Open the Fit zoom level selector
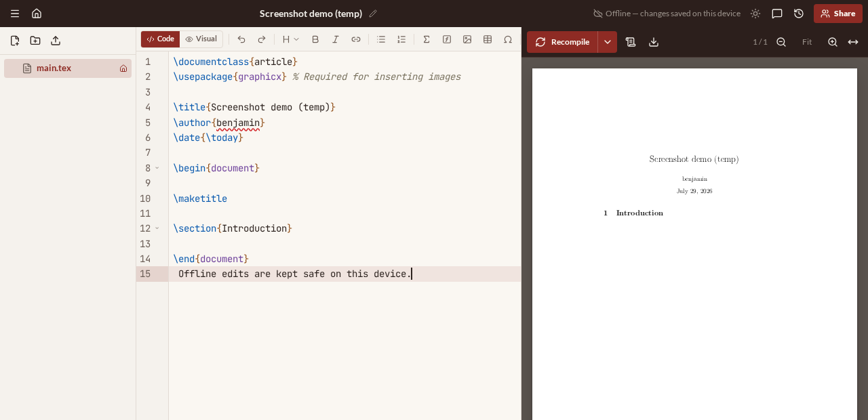The height and width of the screenshot is (420, 868). [x=807, y=42]
